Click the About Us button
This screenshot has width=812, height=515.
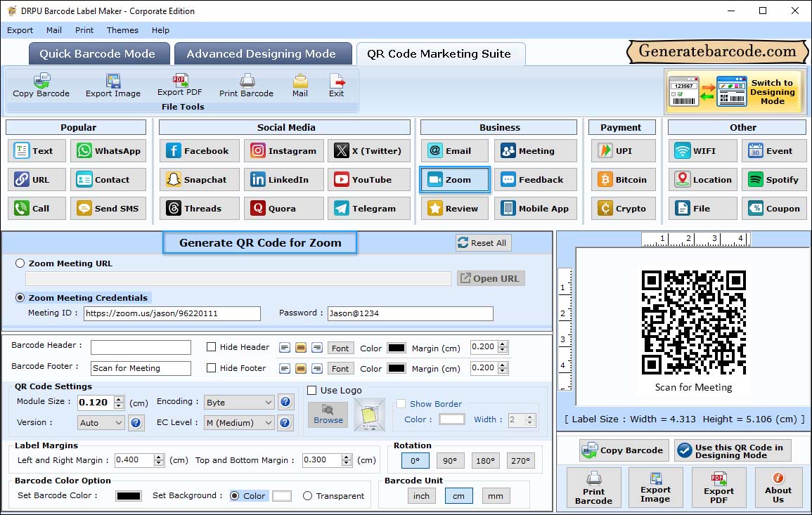[778, 488]
